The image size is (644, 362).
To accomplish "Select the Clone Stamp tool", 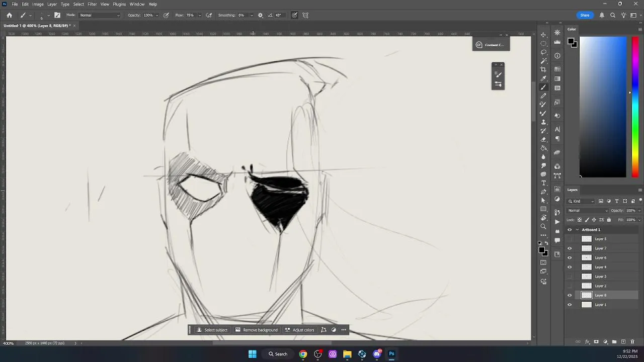I will pos(543,121).
